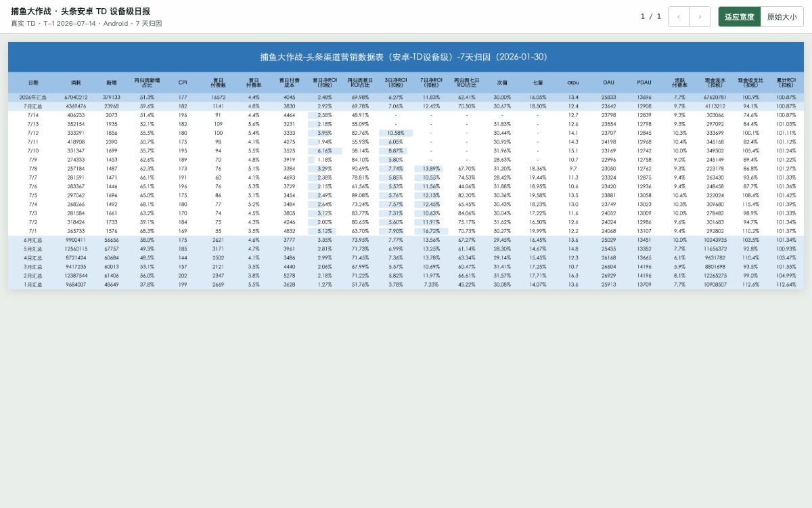This screenshot has width=812, height=508.
Task: Click the 日期 column header
Action: [33, 83]
